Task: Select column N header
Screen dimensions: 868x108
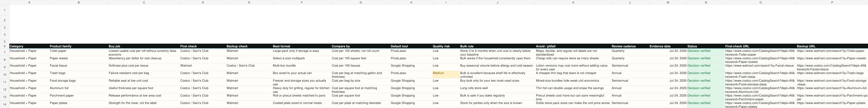Action: 706,2
